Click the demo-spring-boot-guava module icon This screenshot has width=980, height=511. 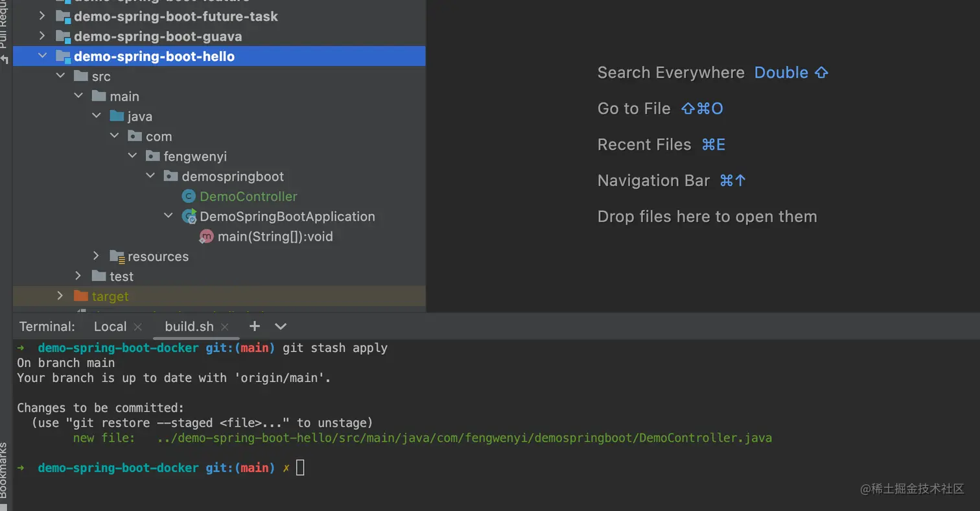tap(63, 36)
